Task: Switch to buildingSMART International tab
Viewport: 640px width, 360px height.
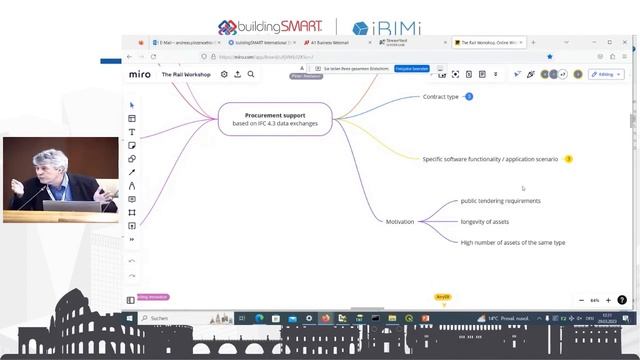Action: point(261,42)
